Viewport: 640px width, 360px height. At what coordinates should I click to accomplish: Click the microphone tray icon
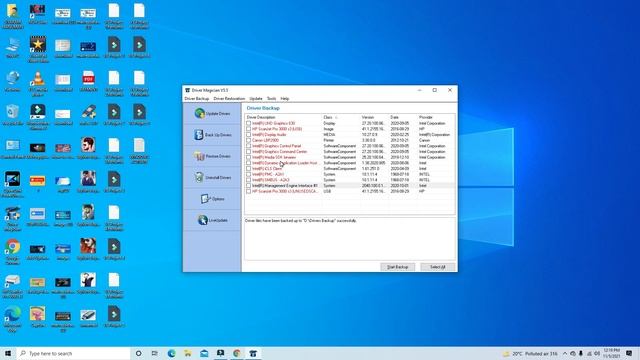click(x=581, y=353)
